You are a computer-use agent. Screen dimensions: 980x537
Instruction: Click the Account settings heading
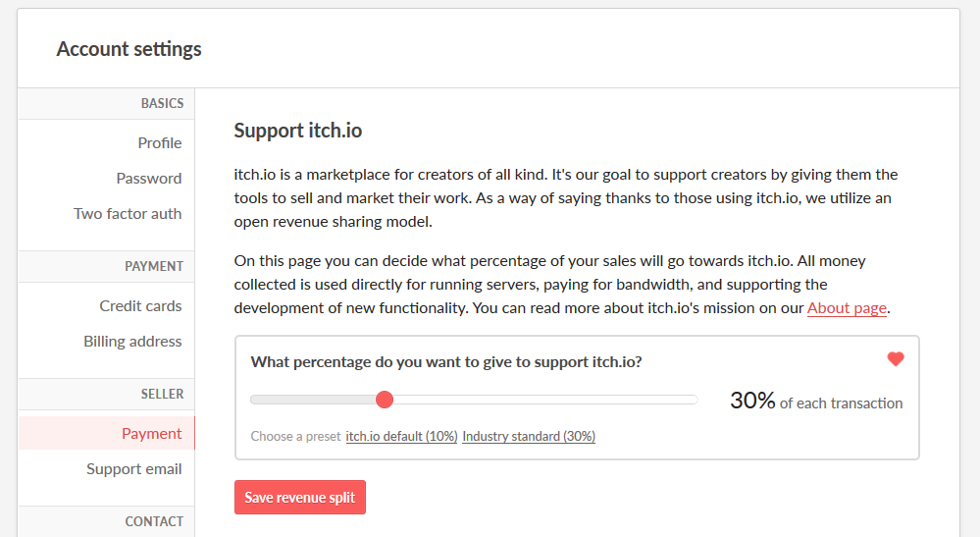tap(129, 49)
